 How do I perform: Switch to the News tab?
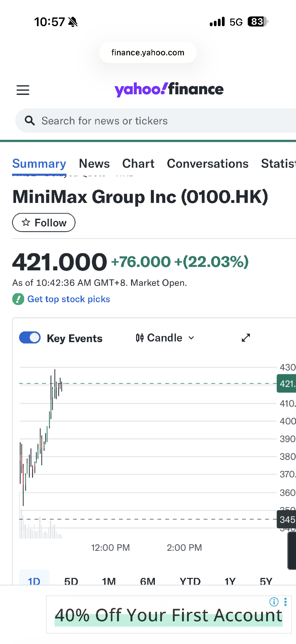(x=94, y=164)
